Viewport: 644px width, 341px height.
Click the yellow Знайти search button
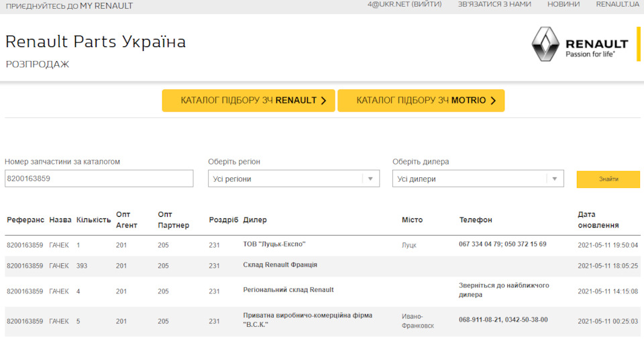tap(608, 179)
